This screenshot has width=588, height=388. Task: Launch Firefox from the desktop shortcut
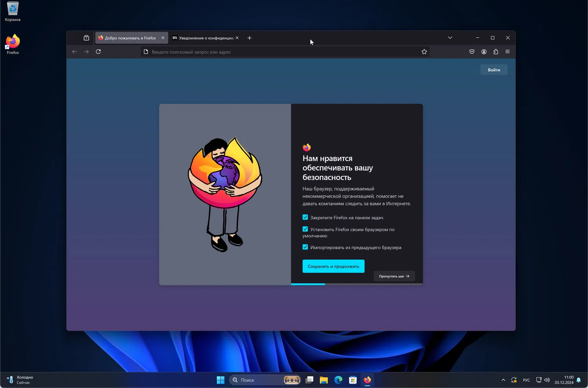click(13, 44)
